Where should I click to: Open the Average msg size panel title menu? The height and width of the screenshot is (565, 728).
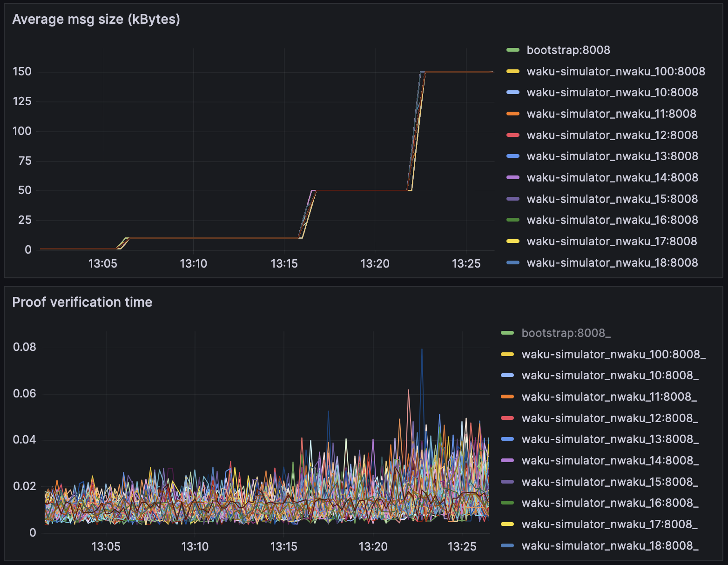pos(96,20)
